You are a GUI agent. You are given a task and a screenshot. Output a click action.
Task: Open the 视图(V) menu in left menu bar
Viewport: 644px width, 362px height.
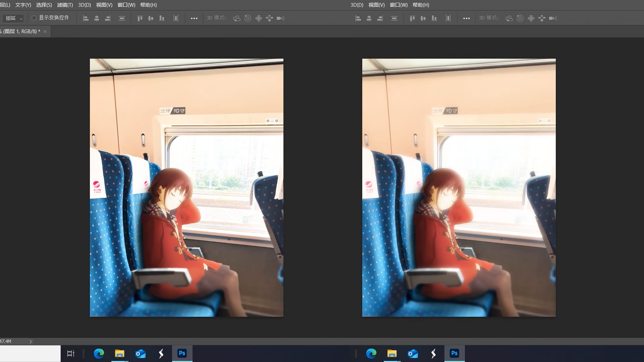(104, 5)
